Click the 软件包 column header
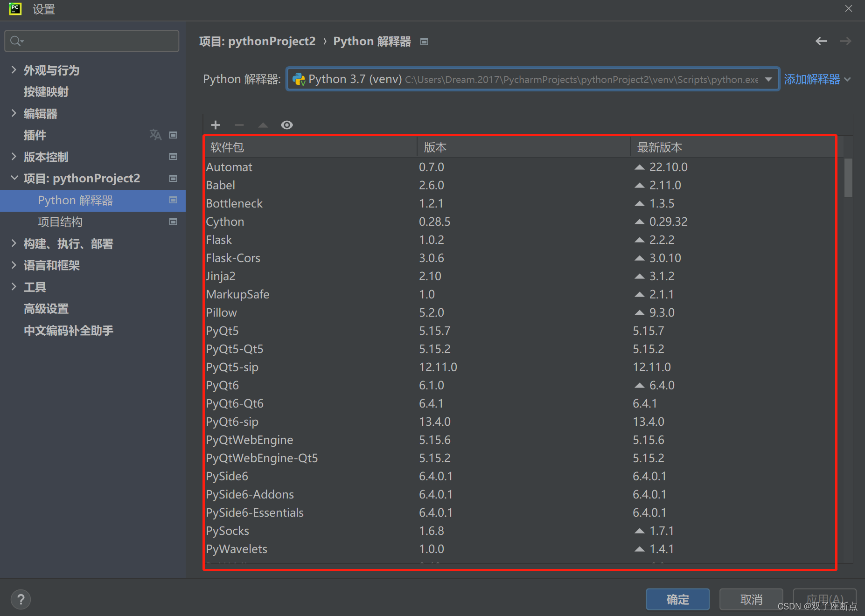Image resolution: width=865 pixels, height=616 pixels. [x=311, y=147]
